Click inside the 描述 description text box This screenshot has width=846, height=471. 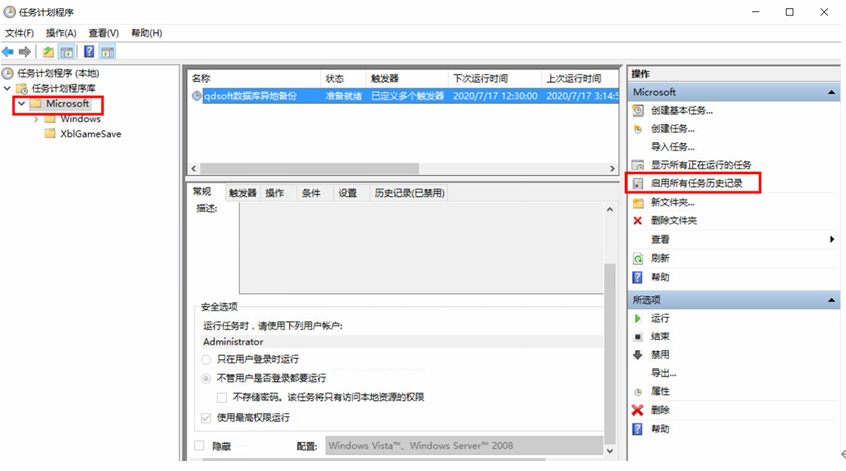coord(421,249)
